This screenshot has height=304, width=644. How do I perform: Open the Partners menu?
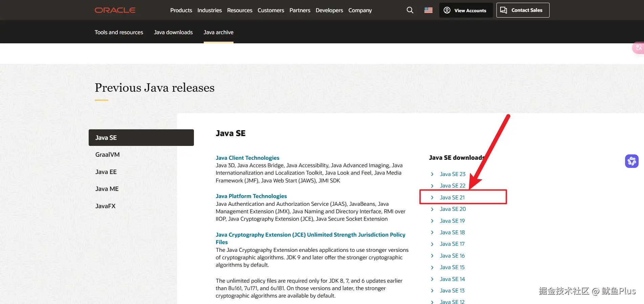pos(300,10)
